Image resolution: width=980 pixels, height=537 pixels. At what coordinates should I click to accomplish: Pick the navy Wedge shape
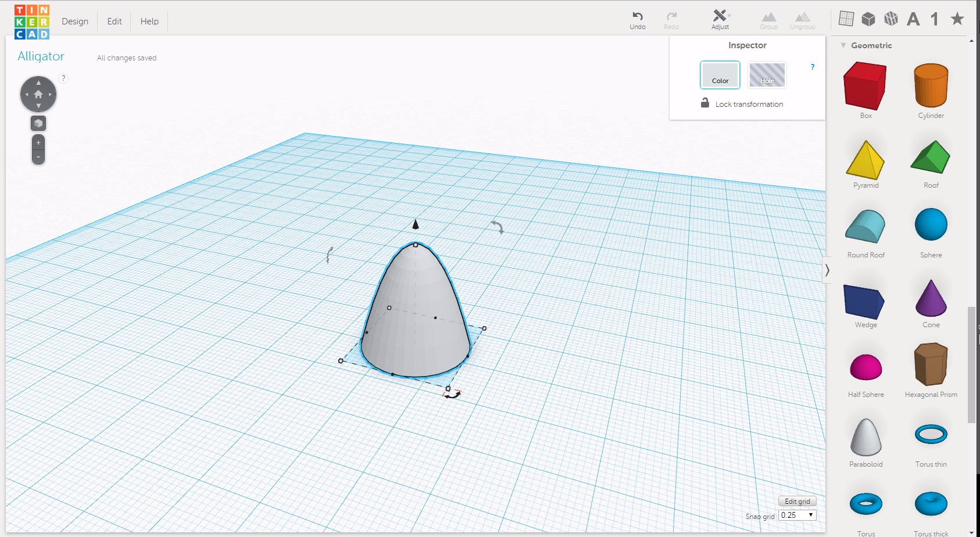(x=864, y=302)
